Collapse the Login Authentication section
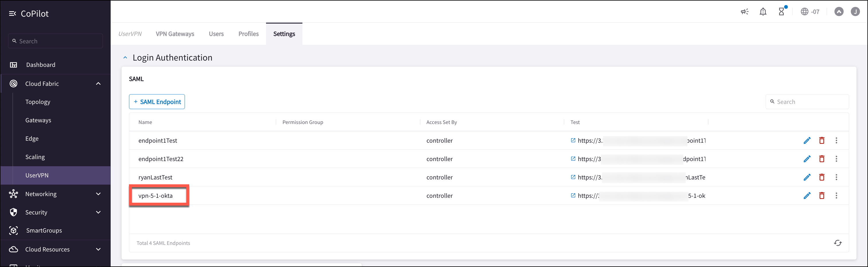Screen dimensions: 868x267 (x=125, y=58)
